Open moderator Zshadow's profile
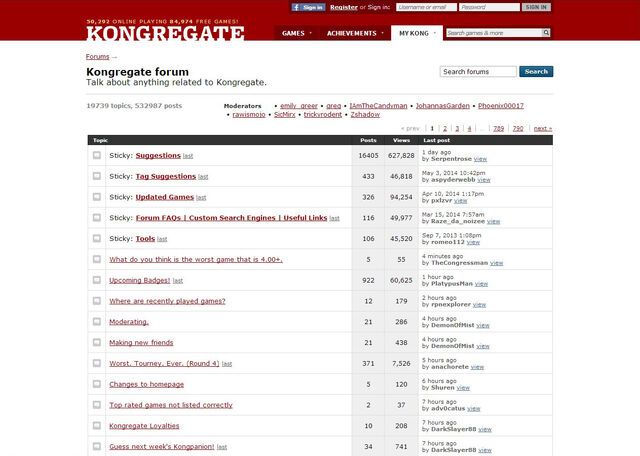This screenshot has height=456, width=640. pos(365,115)
